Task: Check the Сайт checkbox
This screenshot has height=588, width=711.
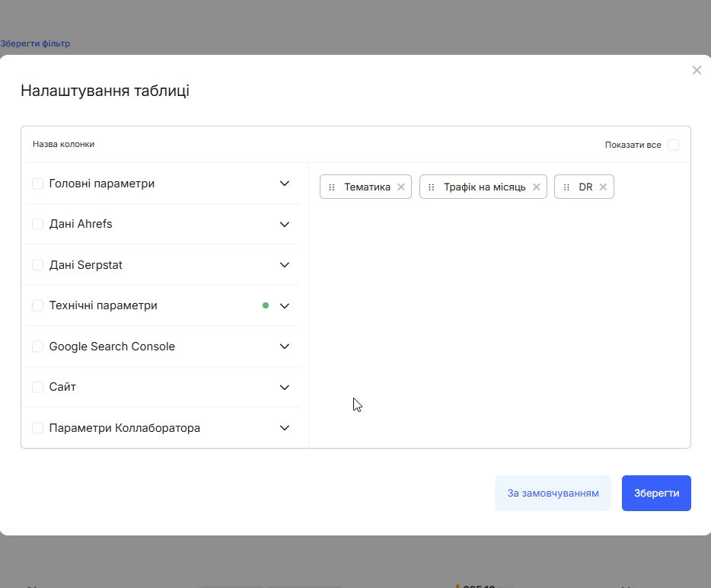Action: click(37, 386)
